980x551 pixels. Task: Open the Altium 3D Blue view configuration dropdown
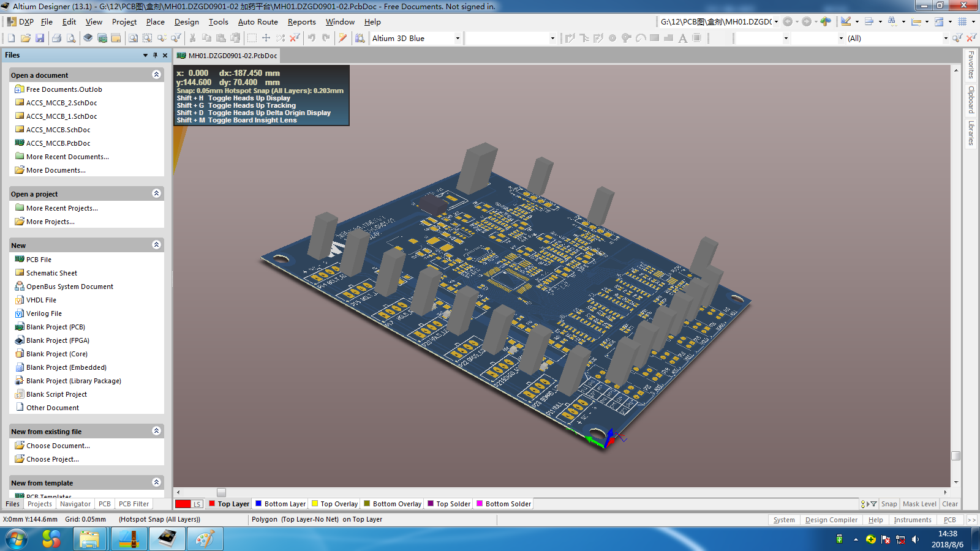tap(458, 38)
